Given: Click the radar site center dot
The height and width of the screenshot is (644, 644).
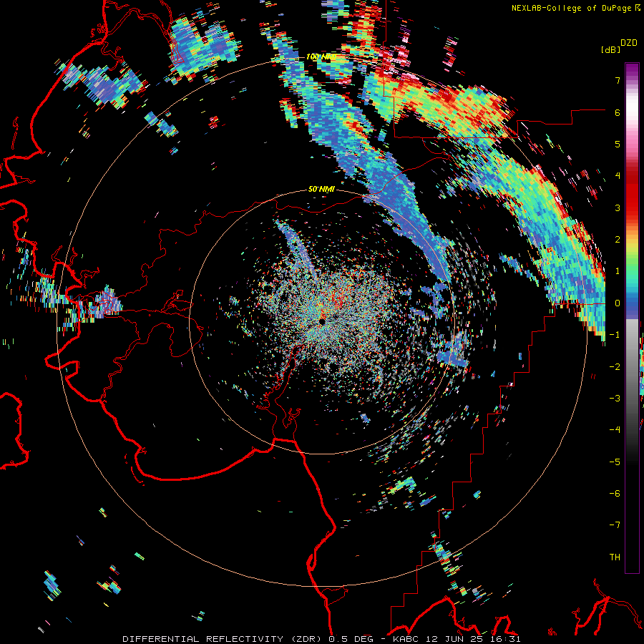Looking at the screenshot, I should pyautogui.click(x=321, y=321).
